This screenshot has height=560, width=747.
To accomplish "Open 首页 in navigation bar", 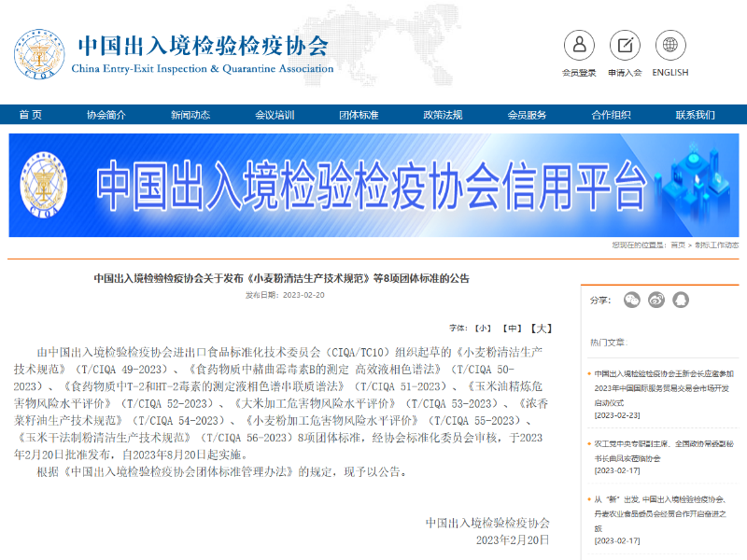I will click(x=31, y=115).
